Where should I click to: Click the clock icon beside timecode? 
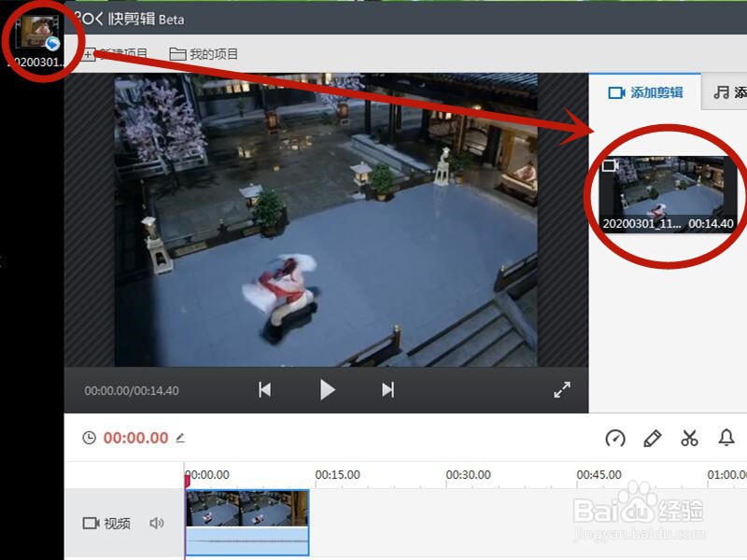pos(89,438)
